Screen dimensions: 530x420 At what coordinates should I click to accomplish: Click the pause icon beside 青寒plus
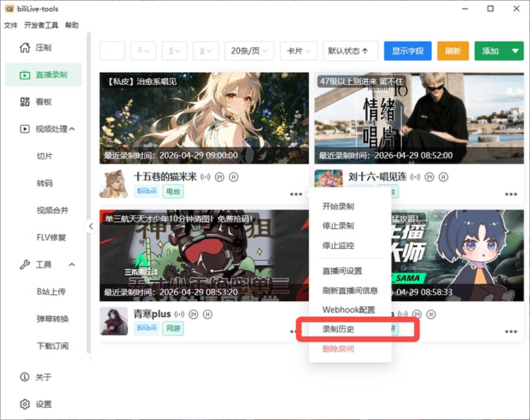point(208,314)
